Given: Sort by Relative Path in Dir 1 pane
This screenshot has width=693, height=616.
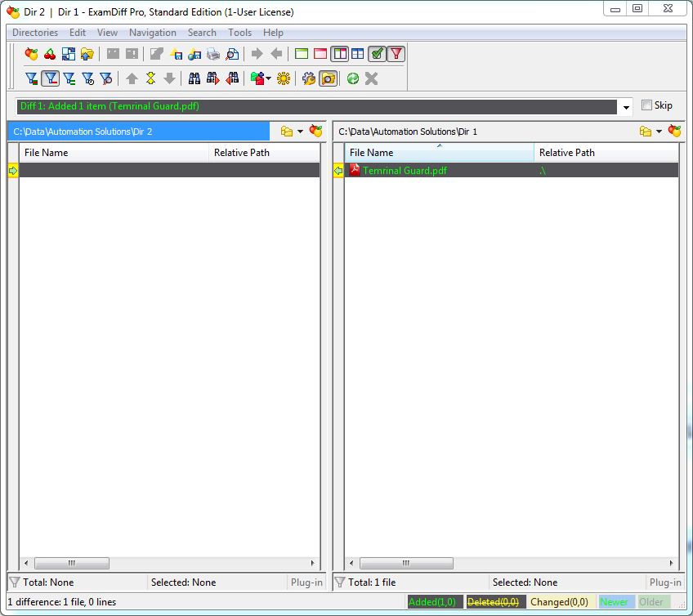Looking at the screenshot, I should (606, 153).
